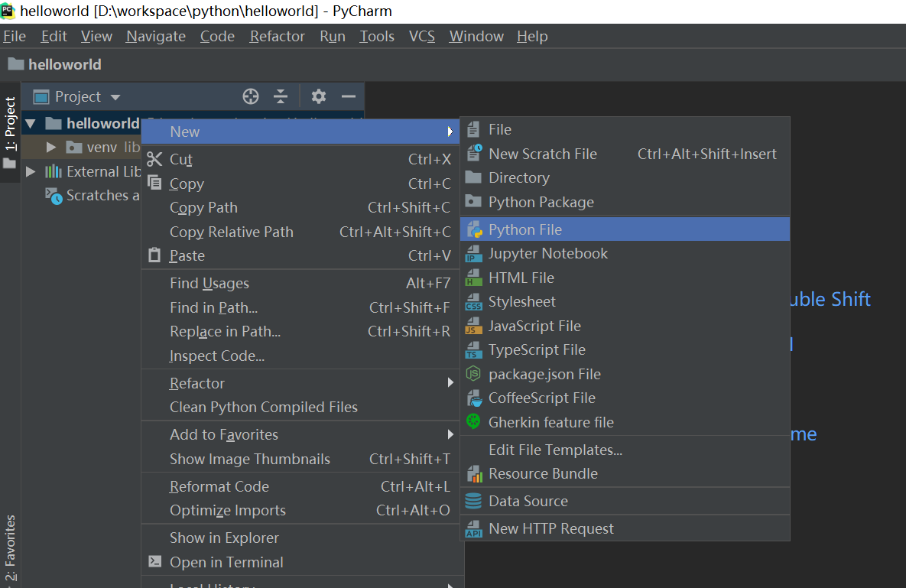906x588 pixels.
Task: Click the Python Package folder icon
Action: click(473, 202)
